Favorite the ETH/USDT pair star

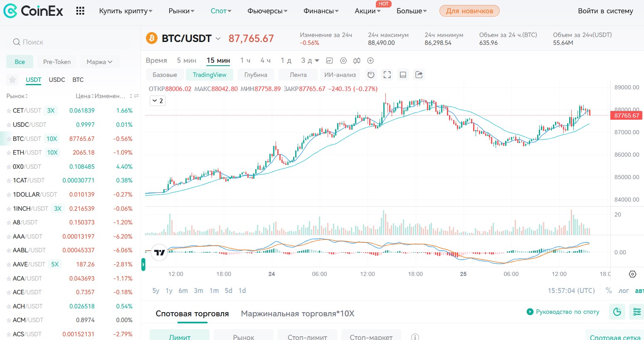click(x=9, y=153)
